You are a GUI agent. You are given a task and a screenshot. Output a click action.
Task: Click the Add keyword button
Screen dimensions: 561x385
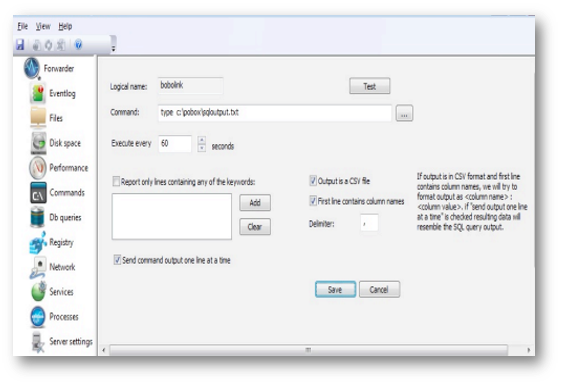[x=255, y=203]
